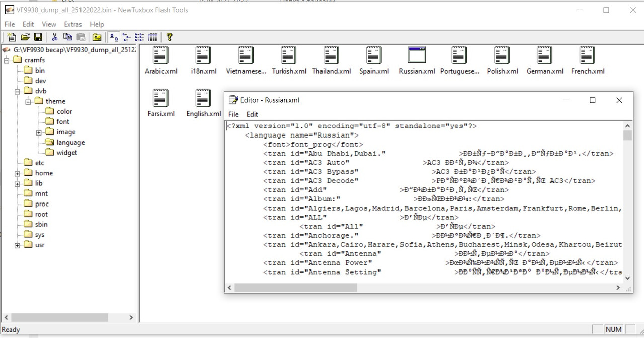Open the Editor window's Edit menu

click(252, 114)
